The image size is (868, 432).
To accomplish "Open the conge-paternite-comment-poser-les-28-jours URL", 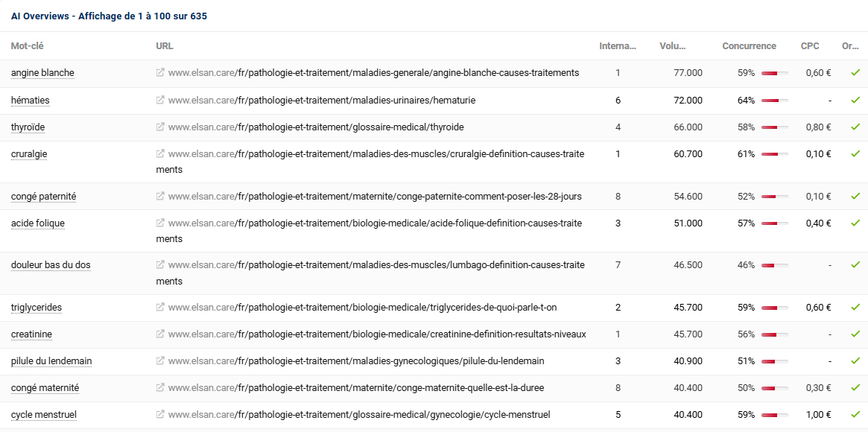I will click(375, 197).
